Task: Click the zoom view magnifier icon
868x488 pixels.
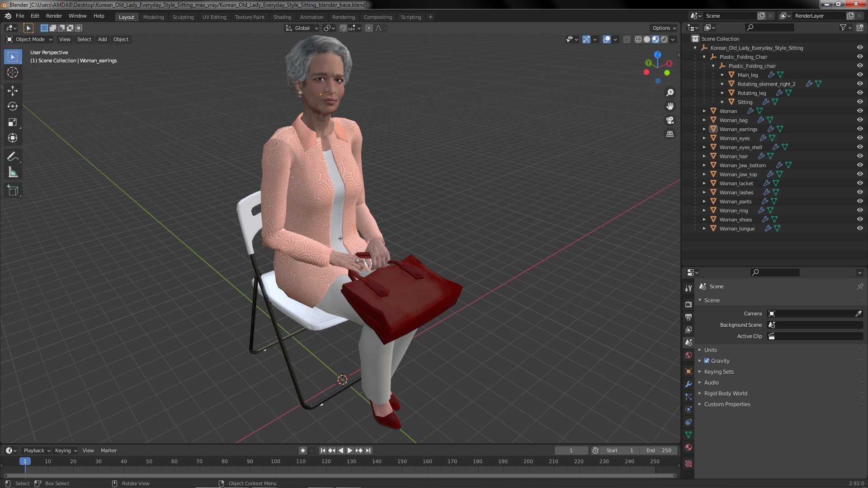Action: pos(670,93)
